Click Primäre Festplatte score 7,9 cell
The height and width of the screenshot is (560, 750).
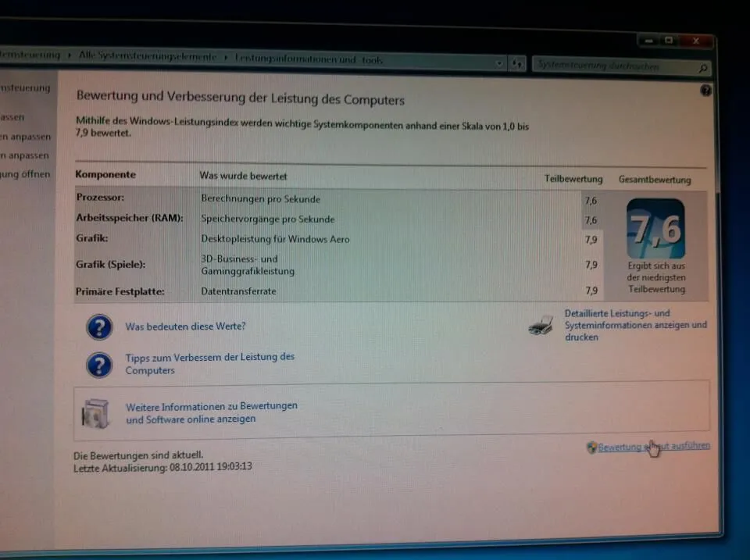pos(591,291)
